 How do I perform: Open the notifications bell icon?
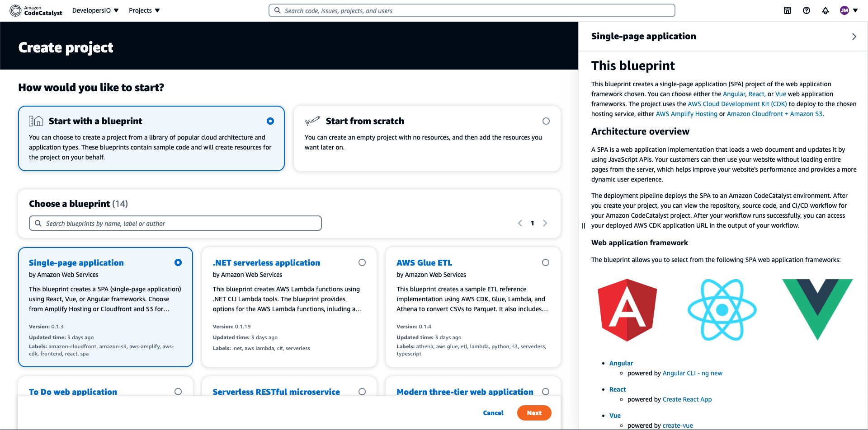point(826,10)
